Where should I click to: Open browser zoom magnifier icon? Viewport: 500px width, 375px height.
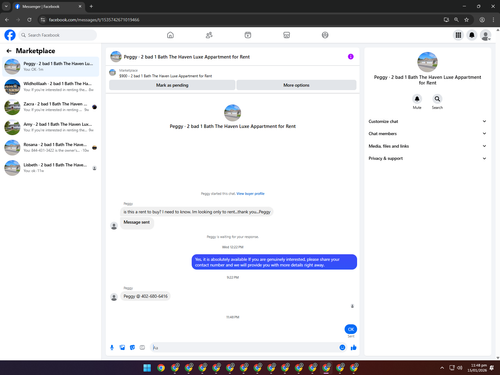click(456, 20)
